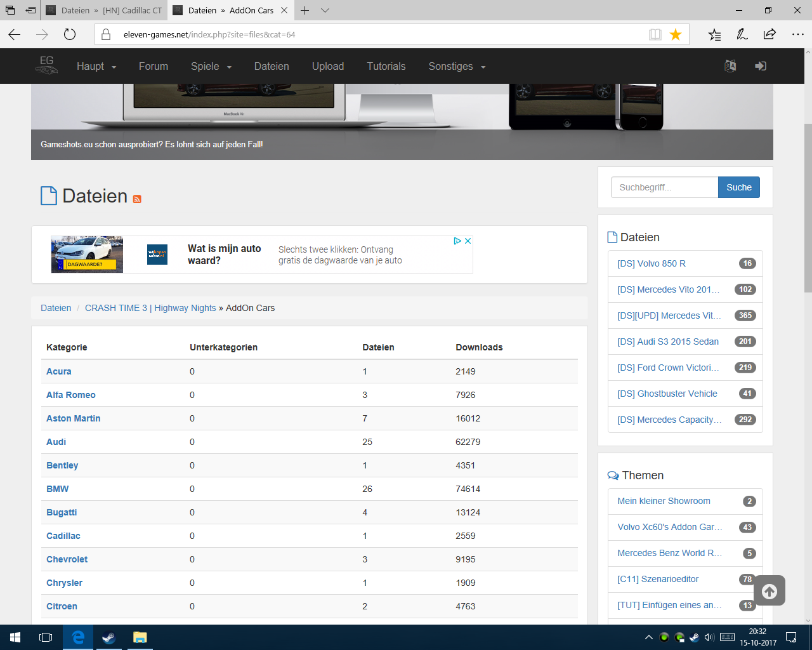This screenshot has height=650, width=812.
Task: Open the Dateien navbar menu item
Action: [272, 66]
